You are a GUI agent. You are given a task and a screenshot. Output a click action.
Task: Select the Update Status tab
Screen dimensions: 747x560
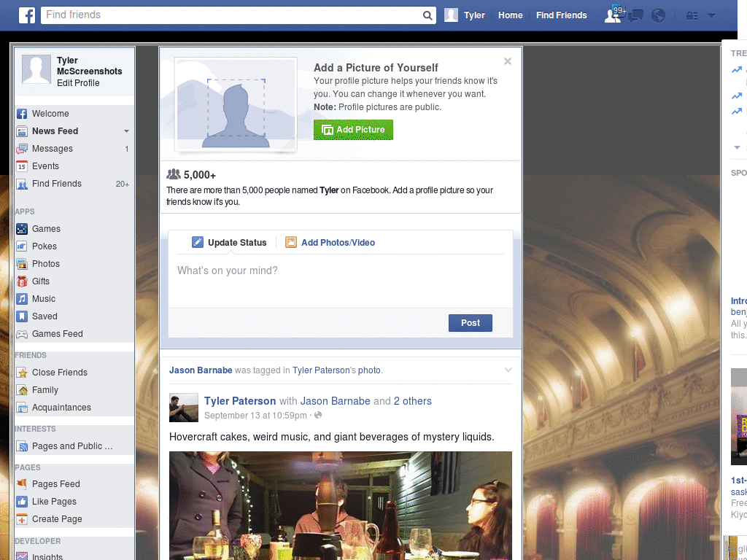(x=229, y=242)
